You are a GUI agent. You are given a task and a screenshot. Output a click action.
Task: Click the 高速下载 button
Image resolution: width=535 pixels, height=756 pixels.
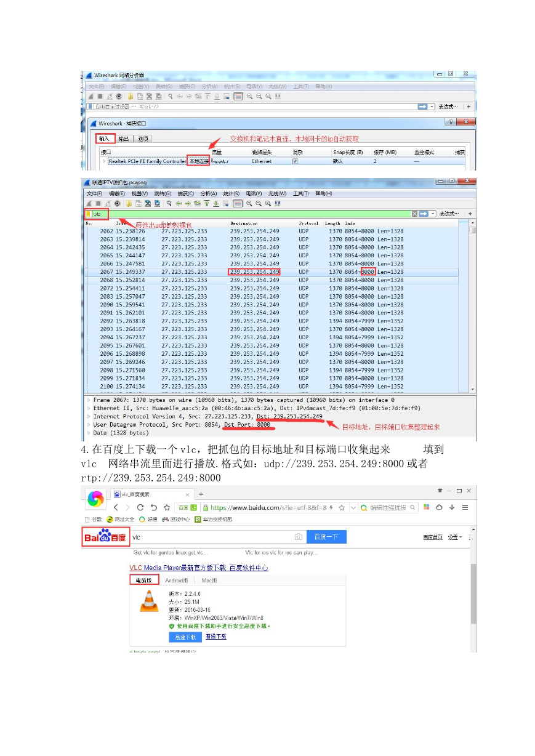click(x=185, y=637)
